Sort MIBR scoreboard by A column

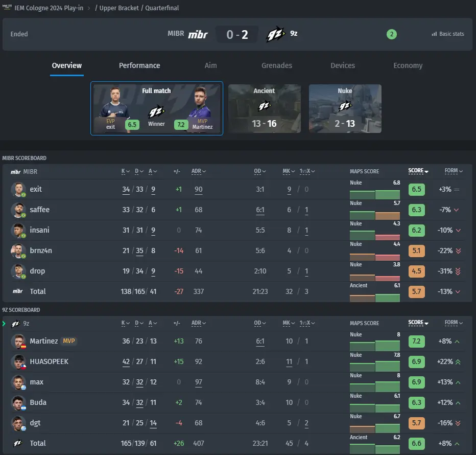[x=153, y=171]
